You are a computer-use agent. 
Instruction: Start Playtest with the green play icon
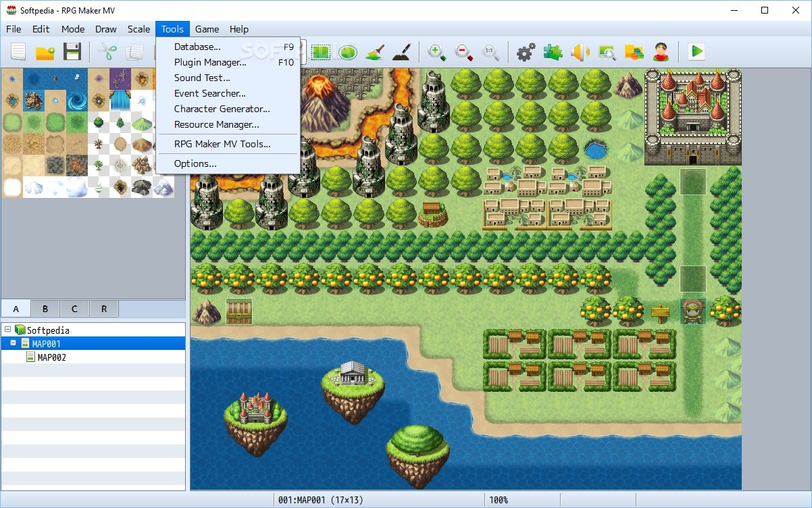pyautogui.click(x=696, y=52)
